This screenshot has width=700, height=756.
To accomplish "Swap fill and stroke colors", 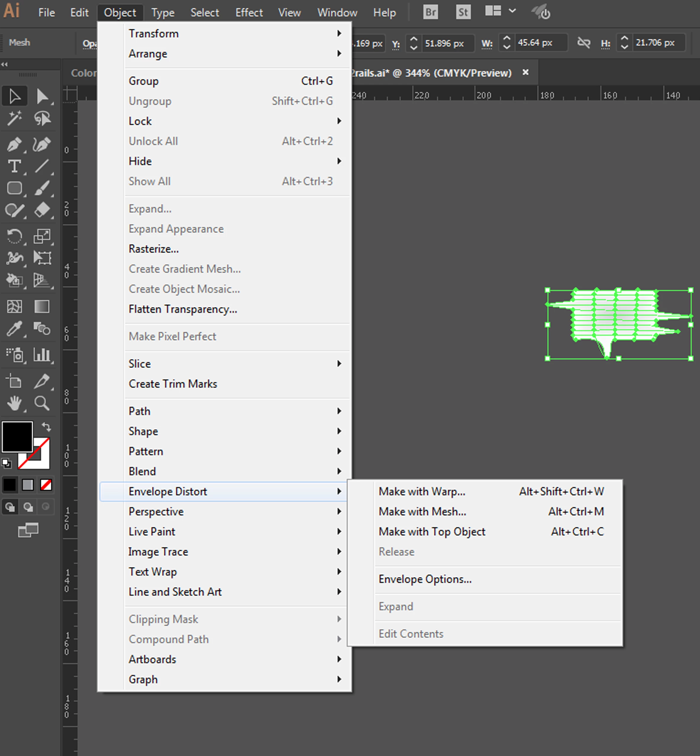I will [x=46, y=427].
